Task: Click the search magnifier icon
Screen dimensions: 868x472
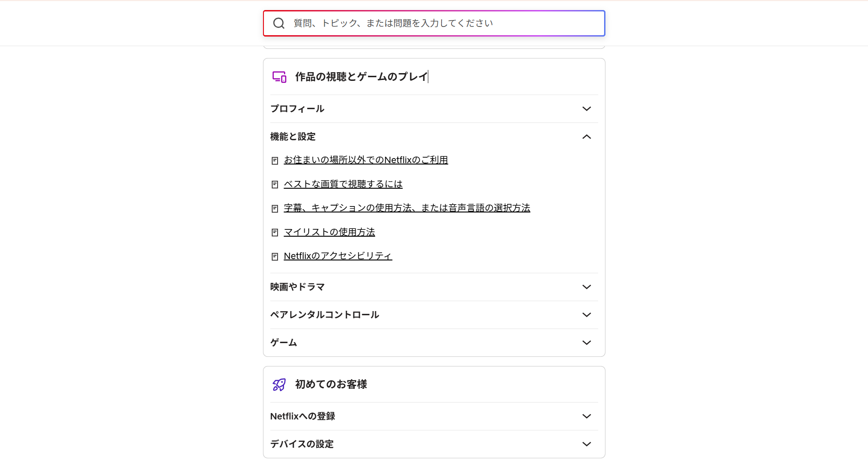Action: (x=279, y=23)
